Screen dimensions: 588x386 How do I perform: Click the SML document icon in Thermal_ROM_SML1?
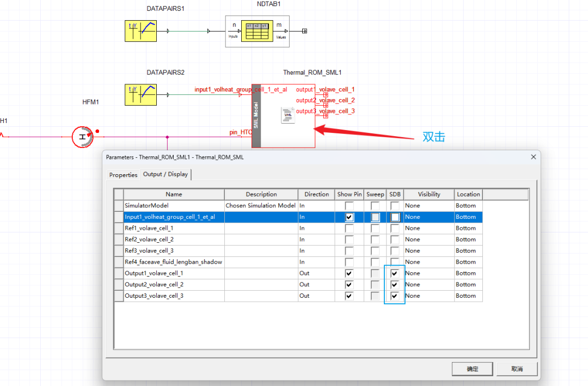287,115
